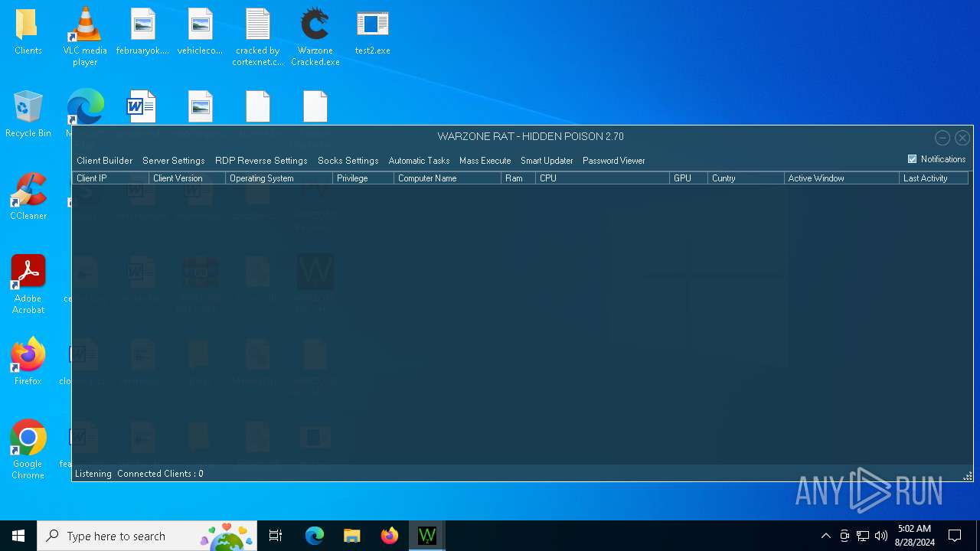Sort by Active Window column header
Screen dimensions: 980x551
point(842,178)
